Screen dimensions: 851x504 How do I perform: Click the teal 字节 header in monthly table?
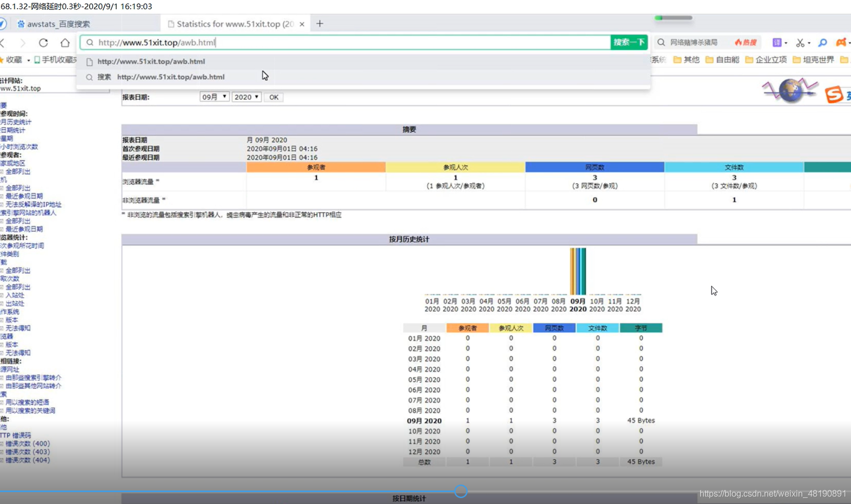pos(641,328)
